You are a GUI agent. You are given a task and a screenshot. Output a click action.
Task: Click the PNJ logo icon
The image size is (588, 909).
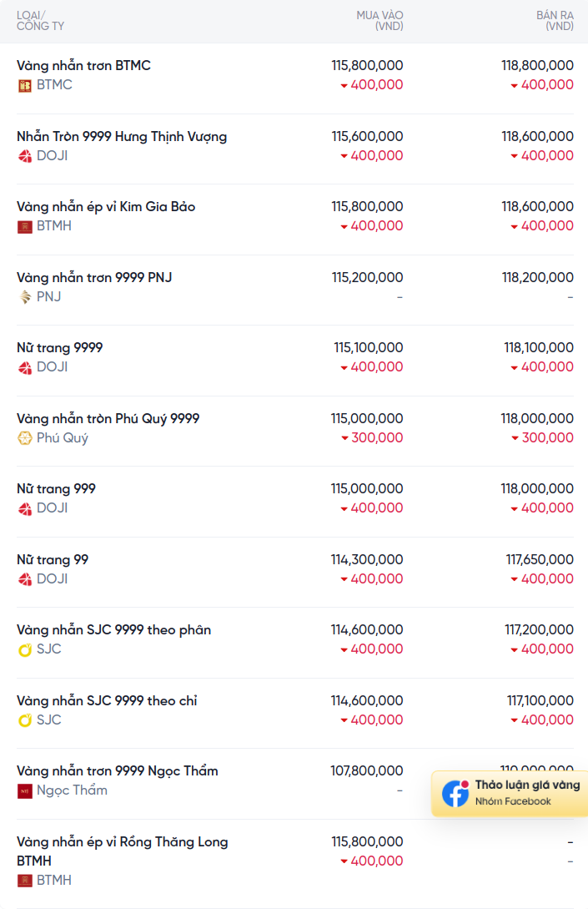pos(24,297)
